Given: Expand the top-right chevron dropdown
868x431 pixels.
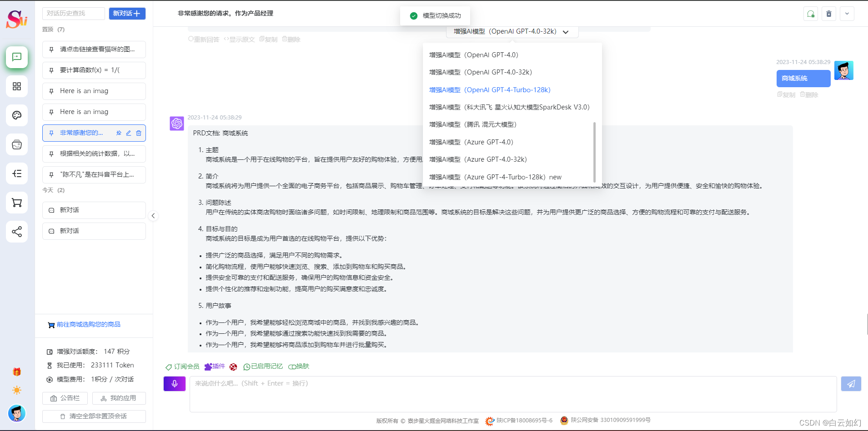Looking at the screenshot, I should 847,14.
